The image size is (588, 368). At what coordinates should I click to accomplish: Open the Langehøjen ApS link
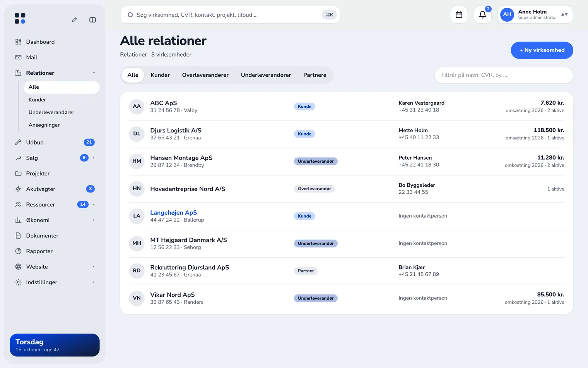pos(173,213)
